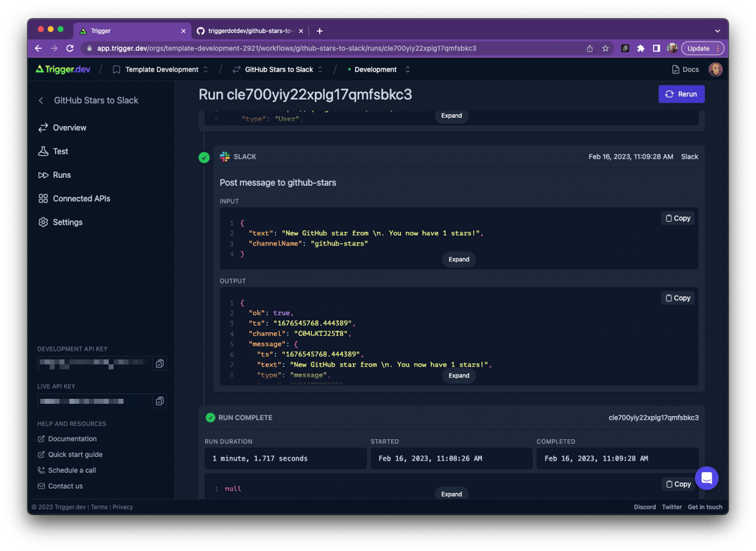This screenshot has height=551, width=756.
Task: Click the green success check on Slack step
Action: pyautogui.click(x=204, y=157)
